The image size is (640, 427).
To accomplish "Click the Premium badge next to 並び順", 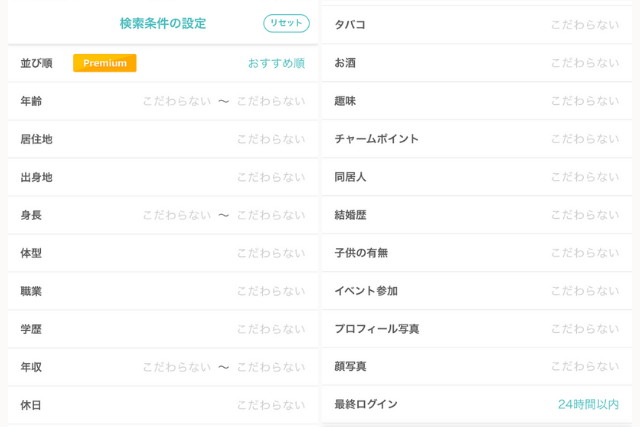I will click(x=105, y=63).
